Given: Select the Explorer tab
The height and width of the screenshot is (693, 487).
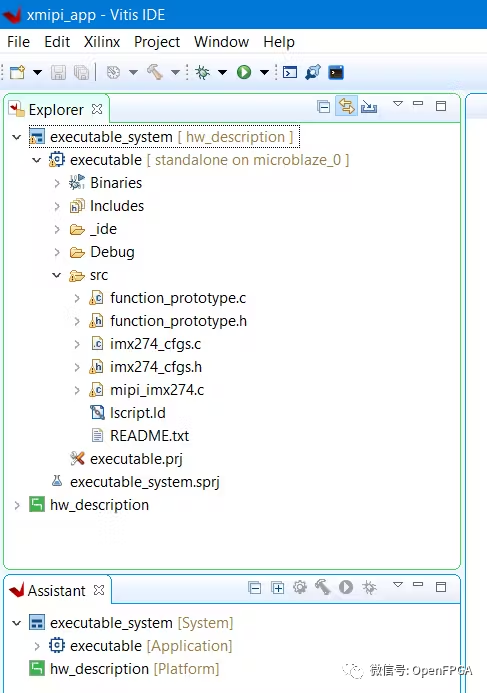Looking at the screenshot, I should click(x=56, y=110).
